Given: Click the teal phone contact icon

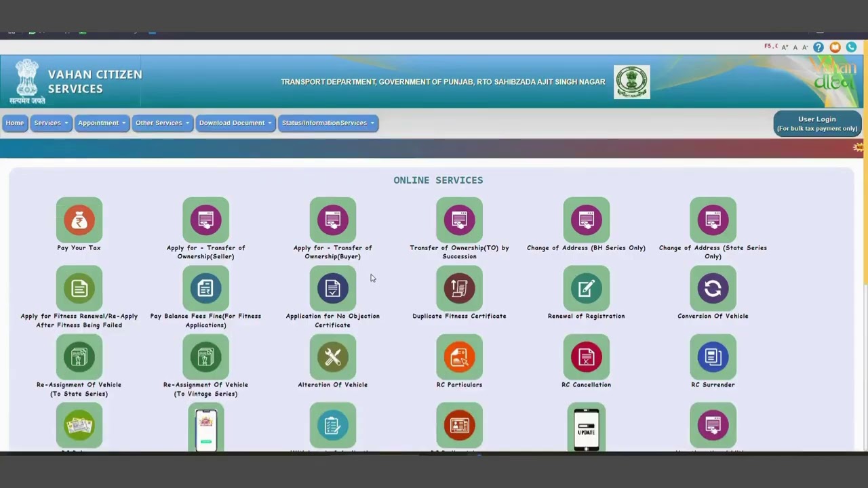Looking at the screenshot, I should pos(851,47).
